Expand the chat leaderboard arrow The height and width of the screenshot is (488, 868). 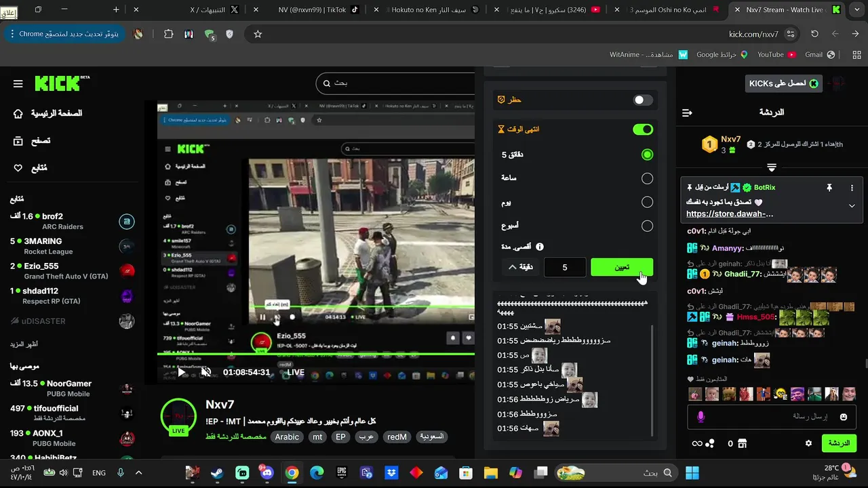click(772, 167)
